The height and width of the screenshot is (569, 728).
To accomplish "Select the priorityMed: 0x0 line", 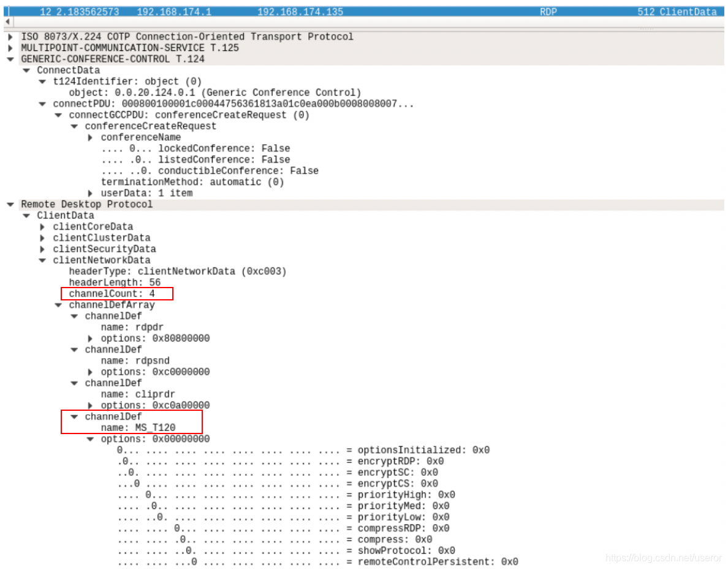I will point(283,506).
